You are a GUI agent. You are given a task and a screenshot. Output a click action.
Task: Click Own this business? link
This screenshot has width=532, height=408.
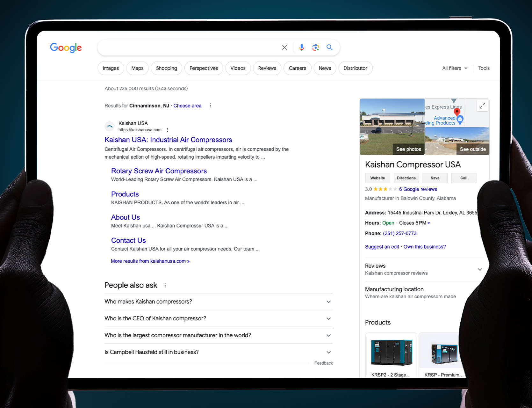(x=425, y=247)
